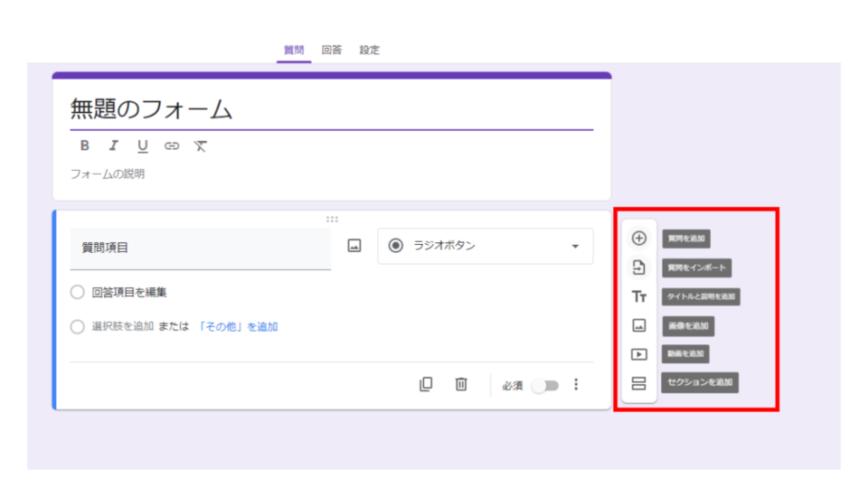Click the 「その他」を追加 link

coord(238,326)
